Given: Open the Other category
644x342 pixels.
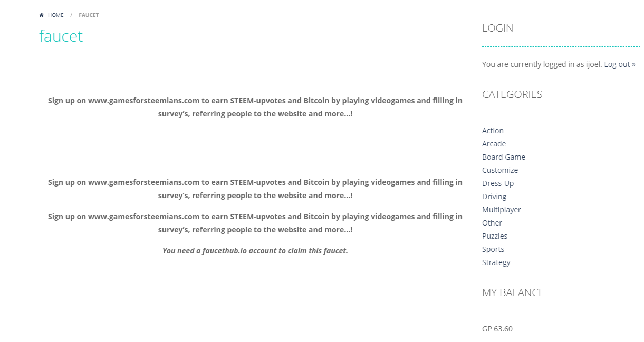Looking at the screenshot, I should [492, 223].
